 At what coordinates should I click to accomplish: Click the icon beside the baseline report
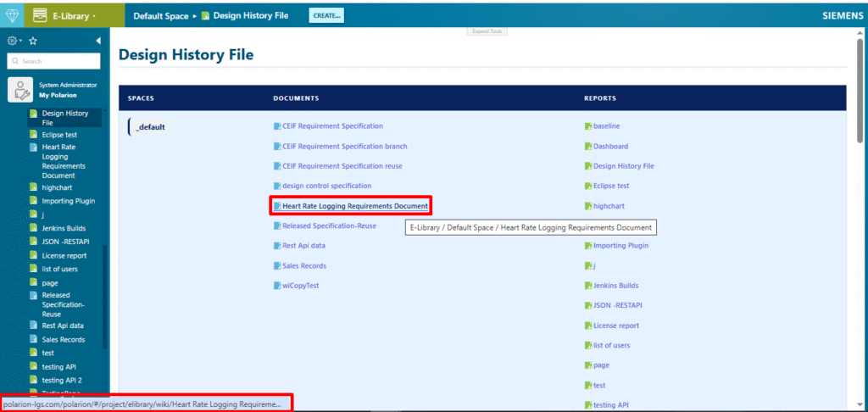point(588,126)
